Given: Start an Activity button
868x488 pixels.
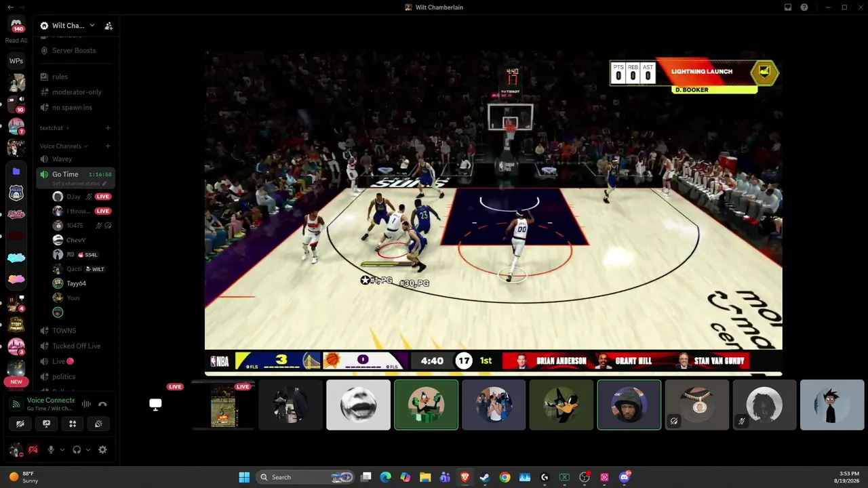Looking at the screenshot, I should pos(73,424).
